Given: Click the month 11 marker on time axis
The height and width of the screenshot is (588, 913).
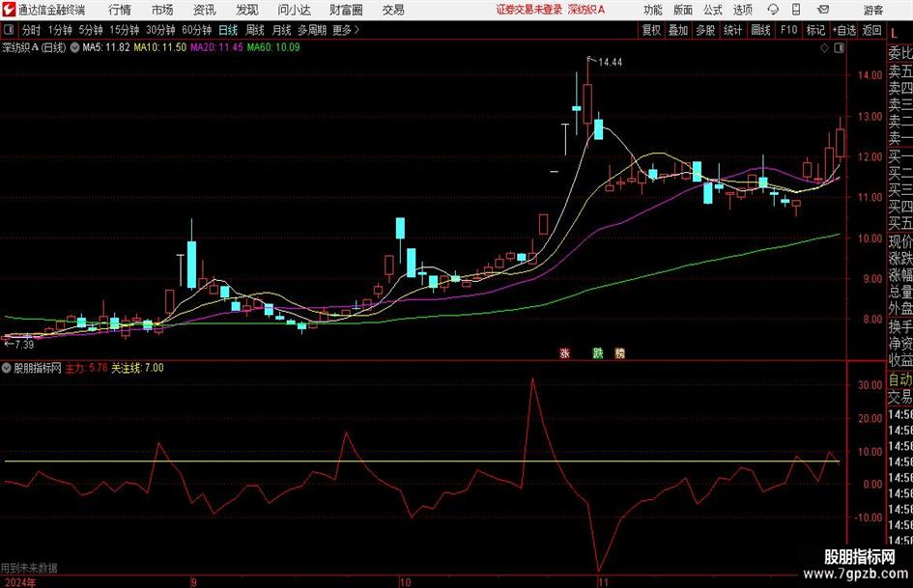Looking at the screenshot, I should click(603, 582).
